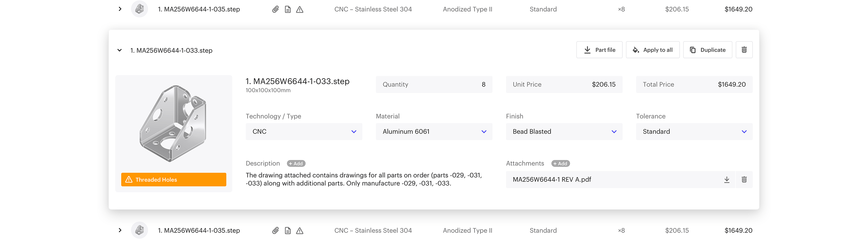Click the paperclip attachment icon in top row
This screenshot has width=868, height=239.
point(275,9)
